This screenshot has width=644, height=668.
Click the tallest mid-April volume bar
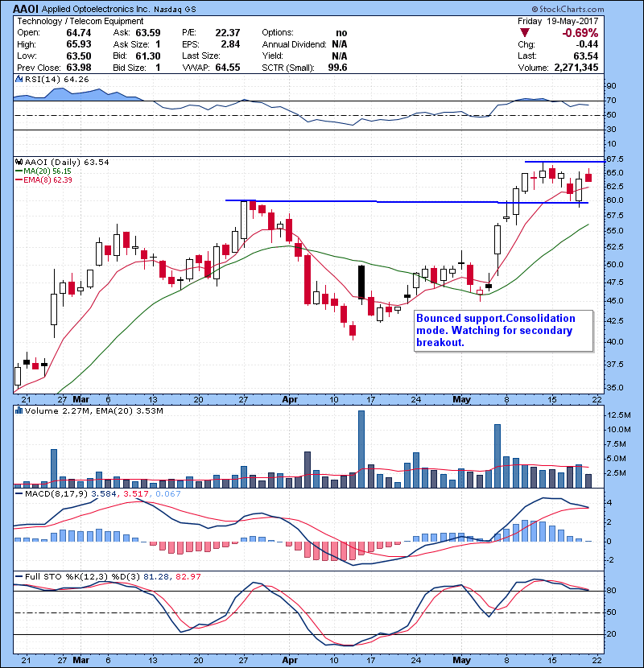tap(361, 449)
